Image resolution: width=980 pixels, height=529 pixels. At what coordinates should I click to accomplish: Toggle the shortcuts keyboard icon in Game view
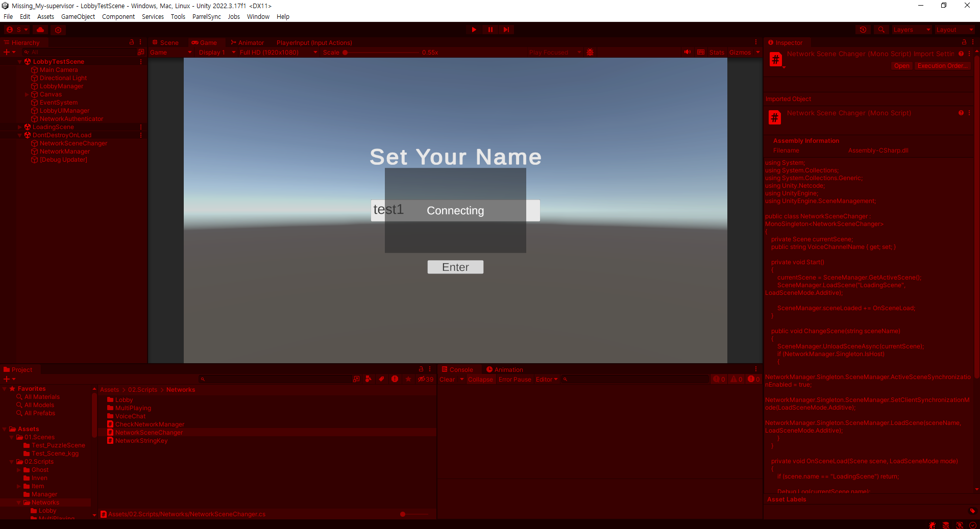[x=701, y=52]
